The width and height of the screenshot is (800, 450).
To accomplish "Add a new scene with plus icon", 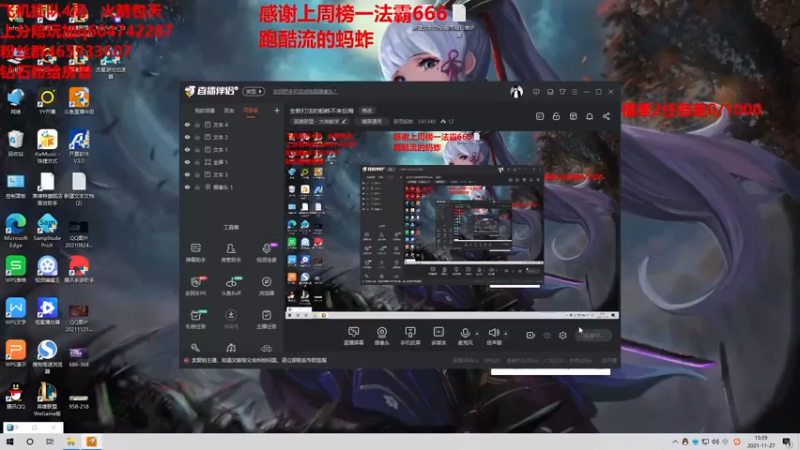I will pos(277,110).
